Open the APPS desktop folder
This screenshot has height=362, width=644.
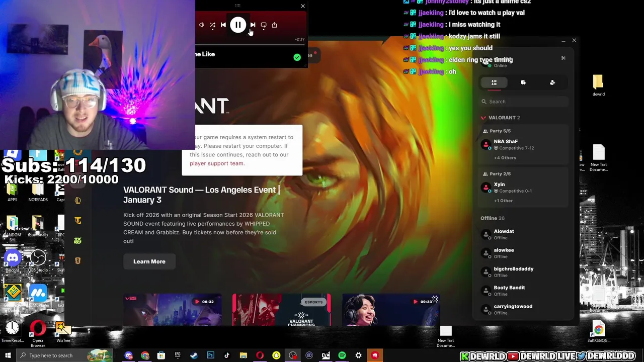(12, 193)
